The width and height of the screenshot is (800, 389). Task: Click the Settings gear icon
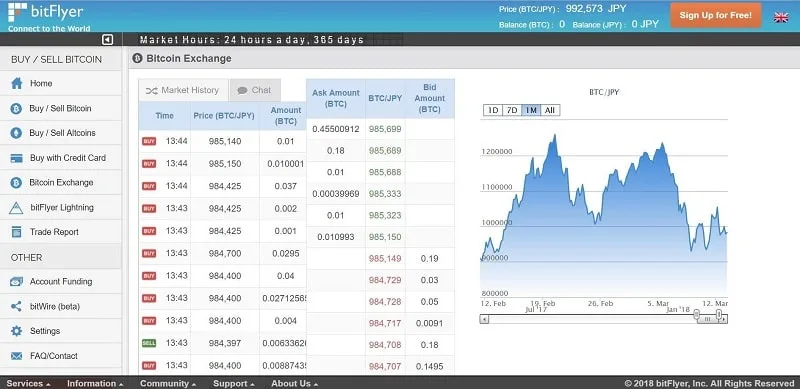pyautogui.click(x=16, y=331)
